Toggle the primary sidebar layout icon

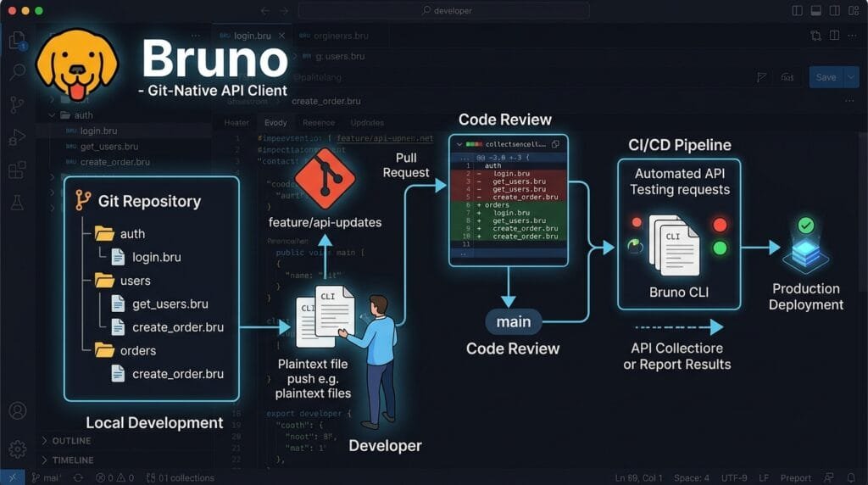pyautogui.click(x=797, y=10)
